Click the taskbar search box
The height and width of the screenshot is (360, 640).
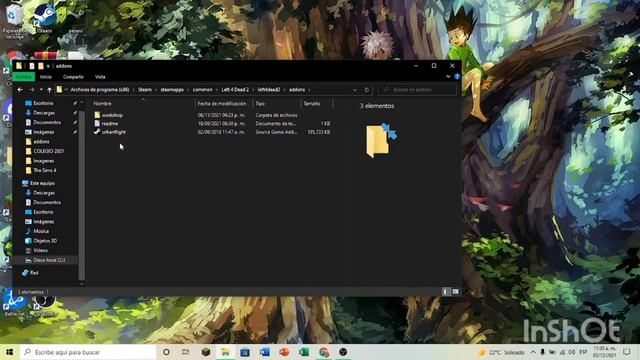pos(88,352)
